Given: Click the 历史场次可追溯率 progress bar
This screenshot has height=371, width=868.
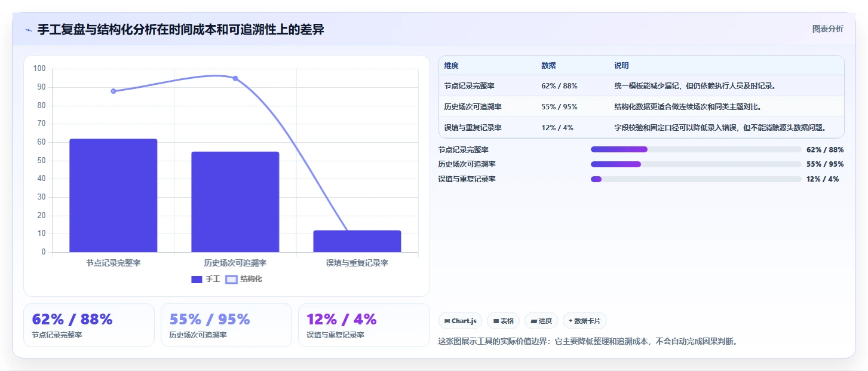Looking at the screenshot, I should click(696, 164).
